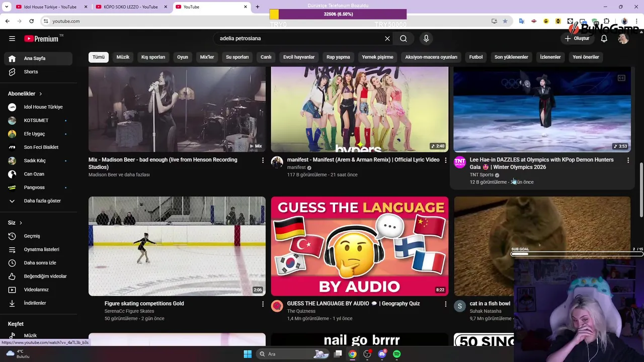Switch to Idol House Türkiye browser tab
The width and height of the screenshot is (644, 362).
tap(50, 7)
